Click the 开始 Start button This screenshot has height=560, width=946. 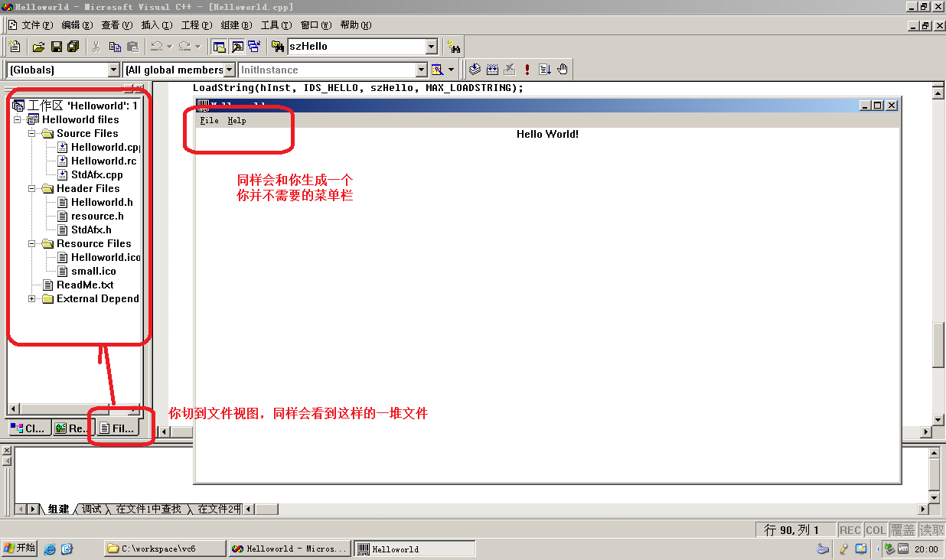click(19, 549)
